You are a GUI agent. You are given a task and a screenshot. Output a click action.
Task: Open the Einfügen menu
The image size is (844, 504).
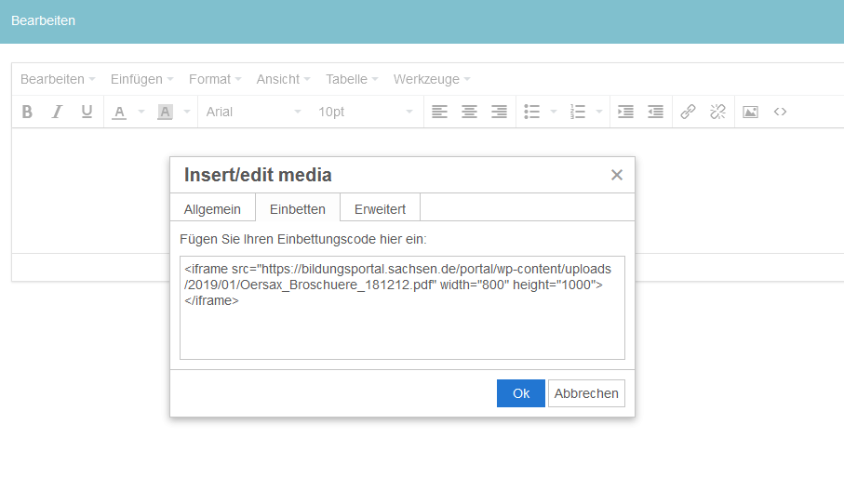point(136,79)
